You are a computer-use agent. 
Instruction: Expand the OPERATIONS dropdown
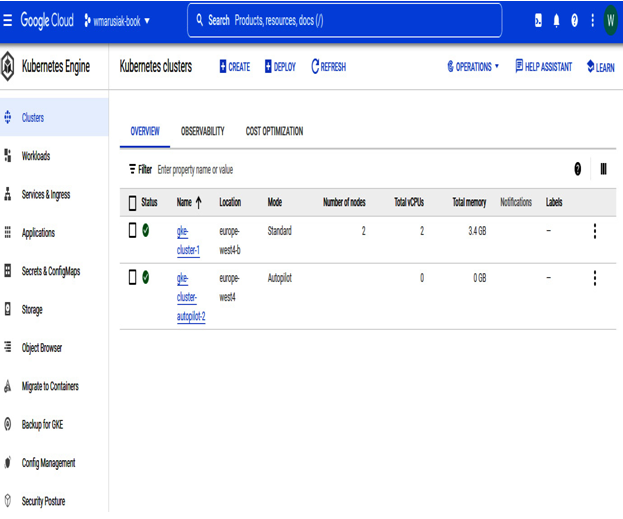(473, 66)
